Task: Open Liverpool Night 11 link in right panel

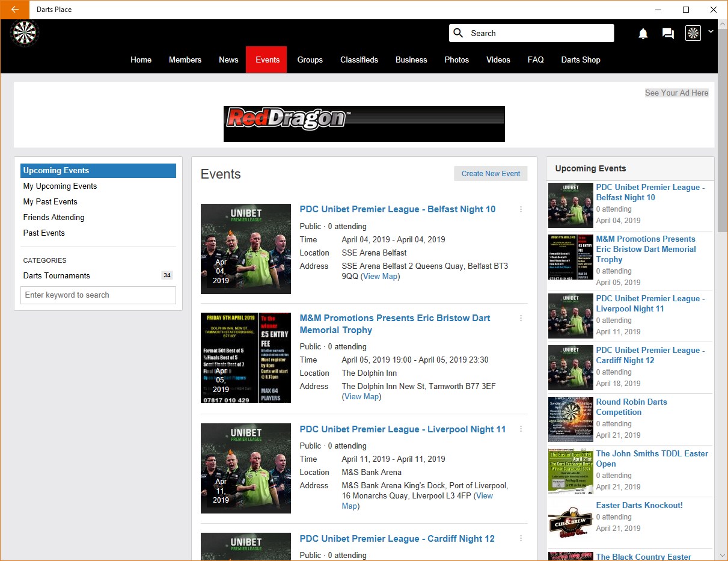Action: 650,304
